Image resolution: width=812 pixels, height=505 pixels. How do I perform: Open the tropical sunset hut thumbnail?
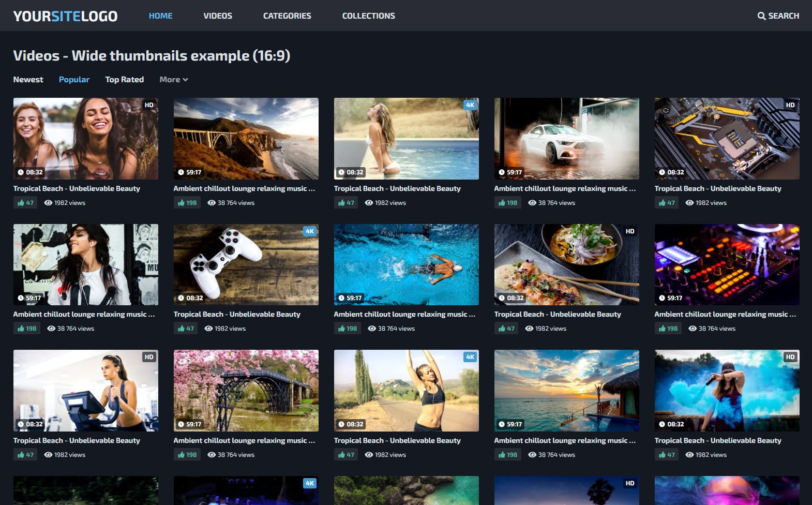coord(567,391)
